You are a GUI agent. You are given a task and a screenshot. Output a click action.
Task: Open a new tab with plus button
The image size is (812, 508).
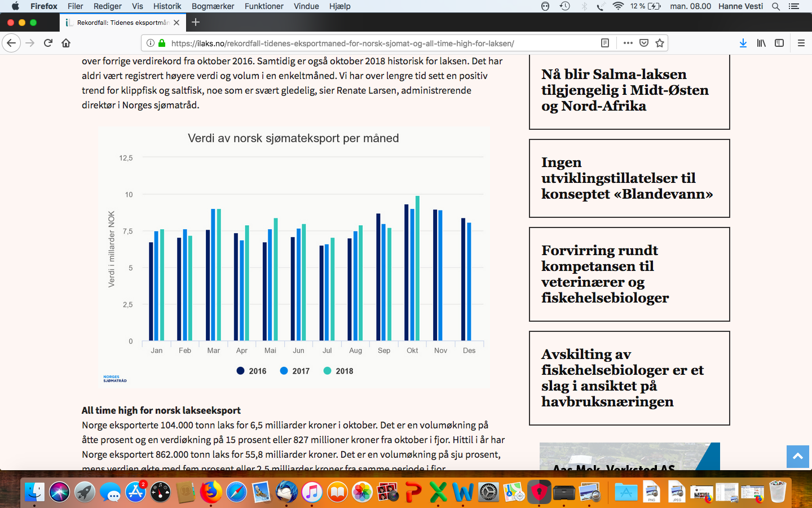click(x=196, y=22)
